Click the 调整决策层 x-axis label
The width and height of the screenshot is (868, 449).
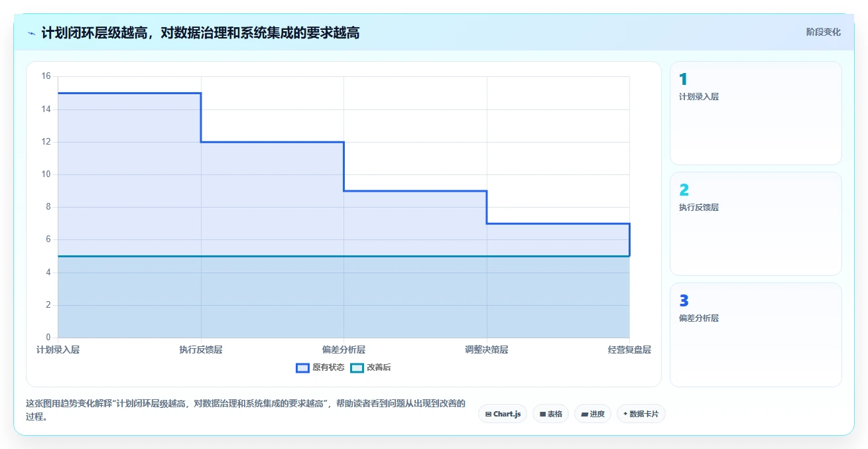point(487,350)
